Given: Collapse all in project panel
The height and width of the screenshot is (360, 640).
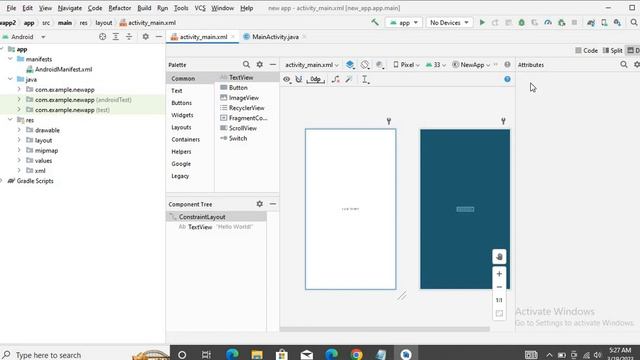Looking at the screenshot, I should (x=129, y=37).
